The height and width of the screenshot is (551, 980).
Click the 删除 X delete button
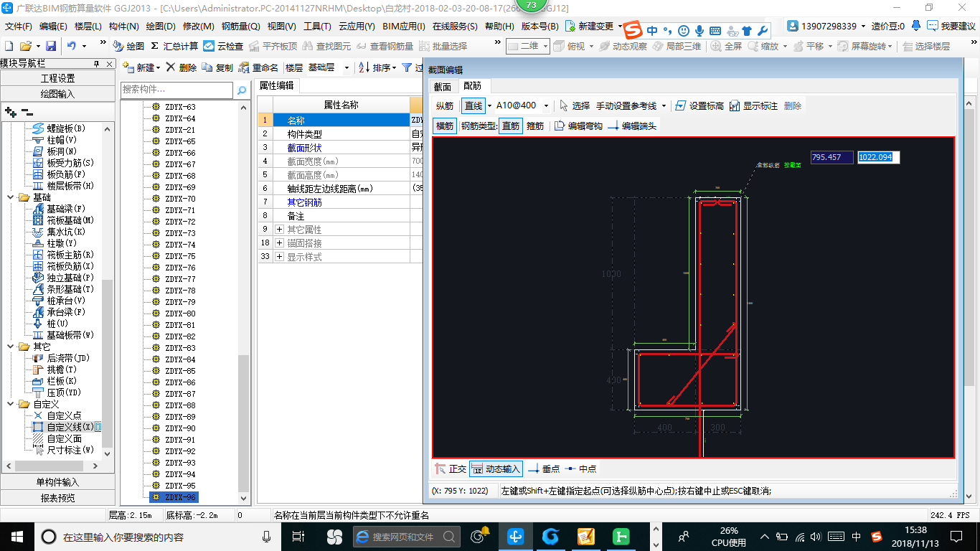coord(181,67)
